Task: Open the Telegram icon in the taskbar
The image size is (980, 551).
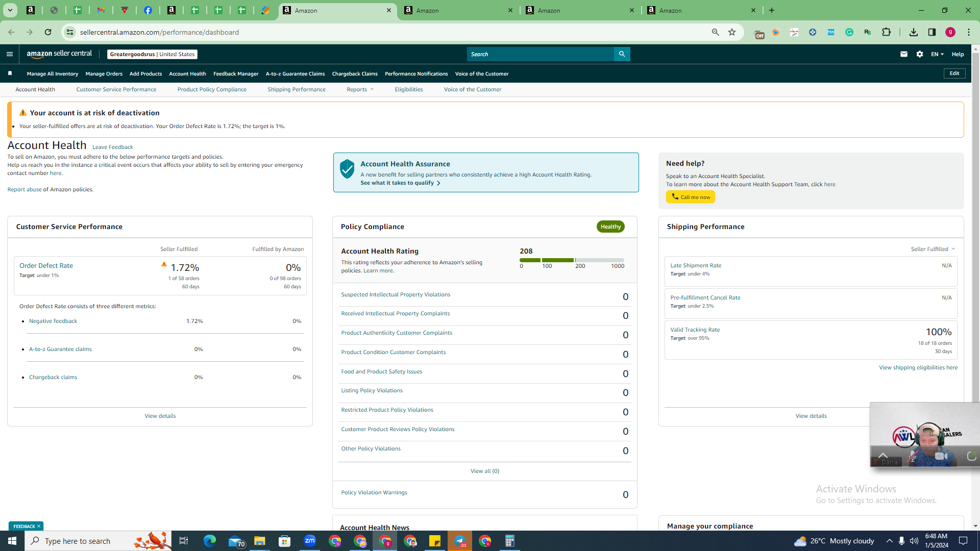Action: click(x=460, y=541)
